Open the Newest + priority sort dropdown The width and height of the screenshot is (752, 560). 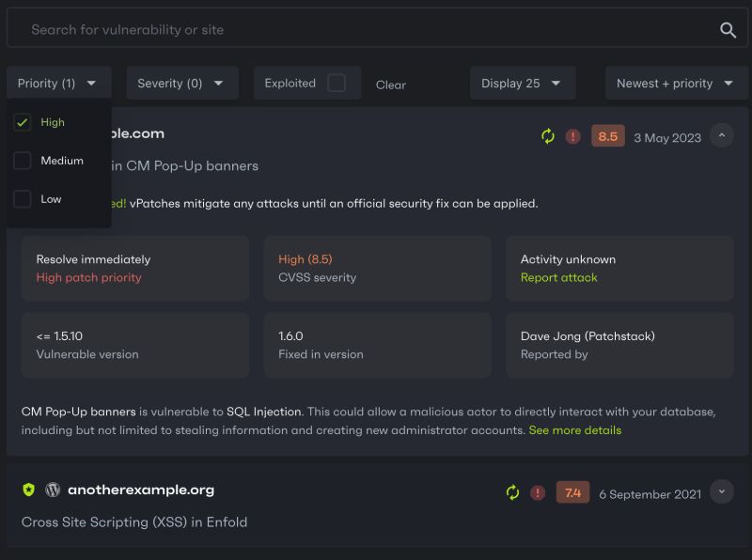click(676, 83)
